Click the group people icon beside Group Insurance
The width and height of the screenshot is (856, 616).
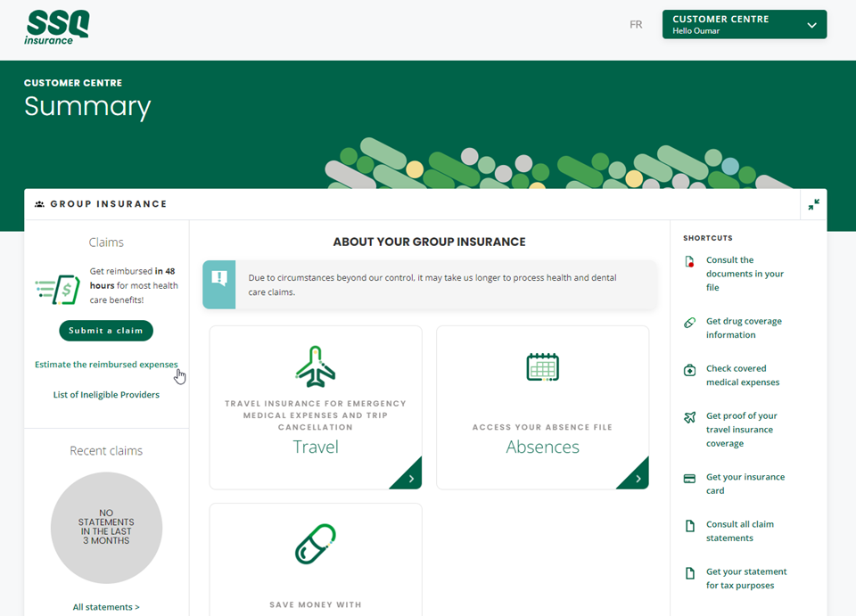pyautogui.click(x=39, y=204)
